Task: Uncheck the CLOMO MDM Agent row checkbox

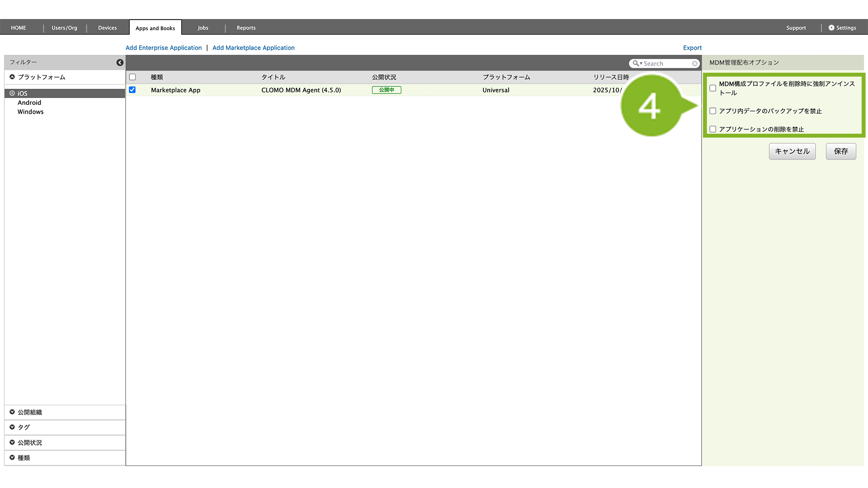Action: click(132, 90)
